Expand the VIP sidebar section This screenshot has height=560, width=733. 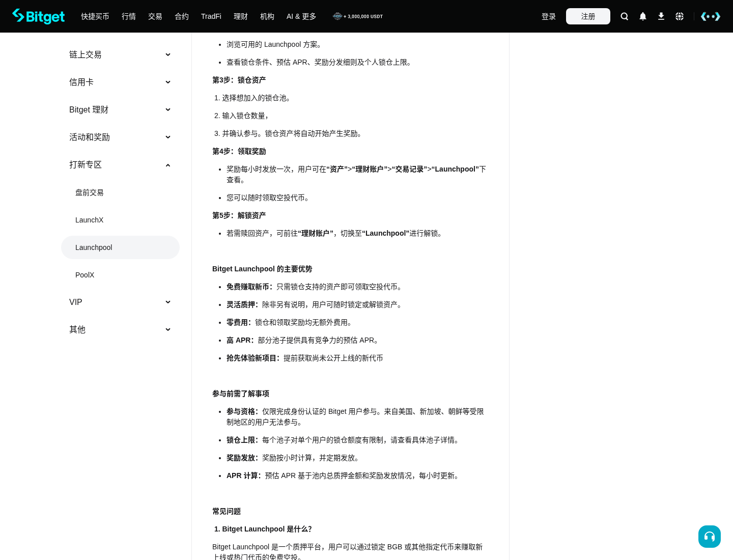[x=120, y=302]
